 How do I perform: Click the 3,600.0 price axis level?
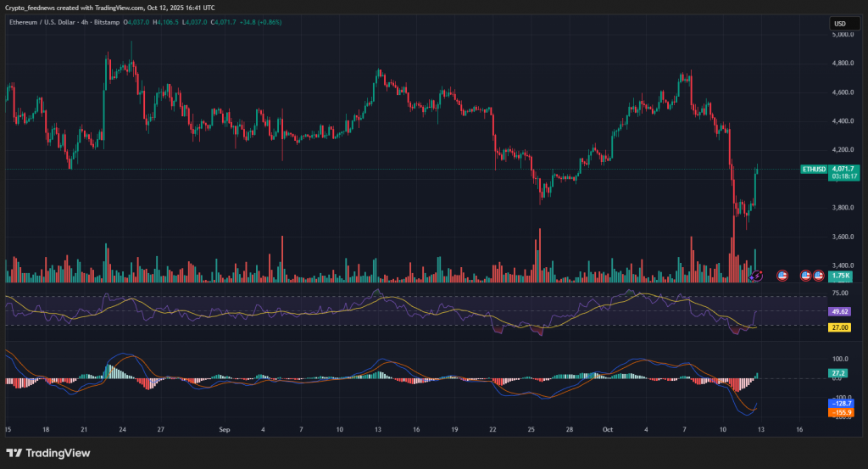click(x=843, y=237)
